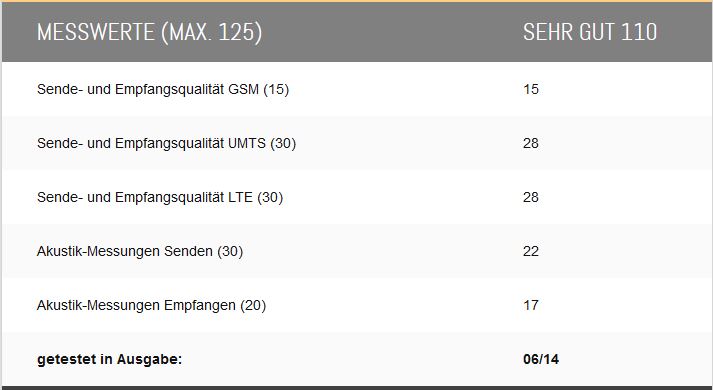Screen dimensions: 713x390
Task: Select the Sende- und Empfangsqualität UMTS (30) label
Action: point(166,144)
